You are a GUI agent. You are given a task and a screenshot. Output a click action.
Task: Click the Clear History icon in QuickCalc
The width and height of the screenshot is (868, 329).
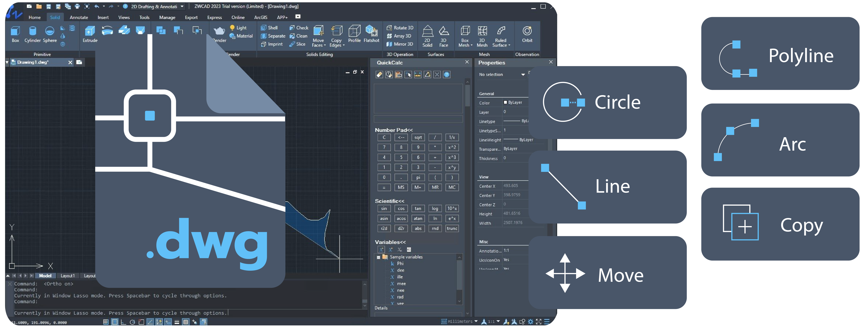[389, 75]
